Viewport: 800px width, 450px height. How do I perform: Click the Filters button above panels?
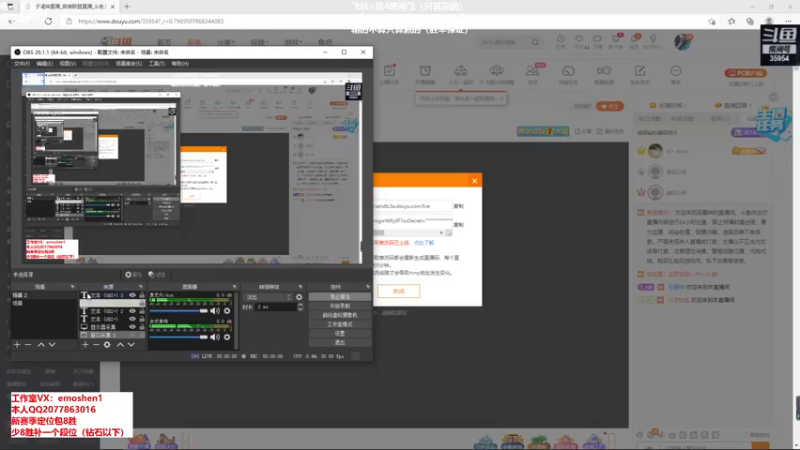(x=157, y=274)
